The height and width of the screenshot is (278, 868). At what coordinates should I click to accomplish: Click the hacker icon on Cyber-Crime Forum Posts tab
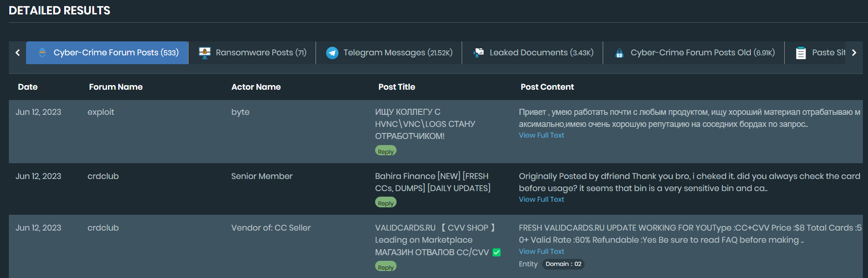42,53
